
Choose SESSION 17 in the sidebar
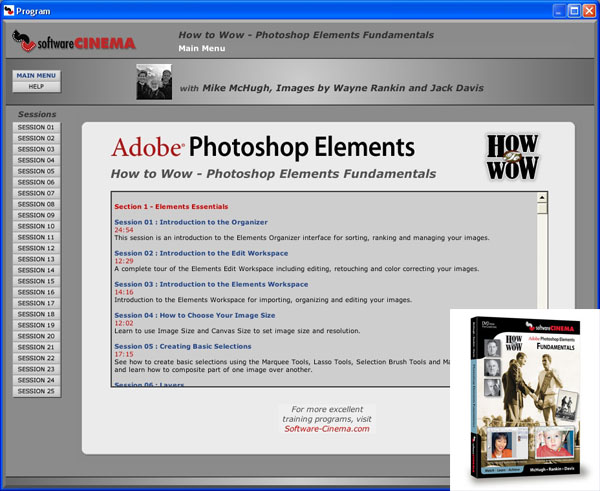[x=36, y=303]
